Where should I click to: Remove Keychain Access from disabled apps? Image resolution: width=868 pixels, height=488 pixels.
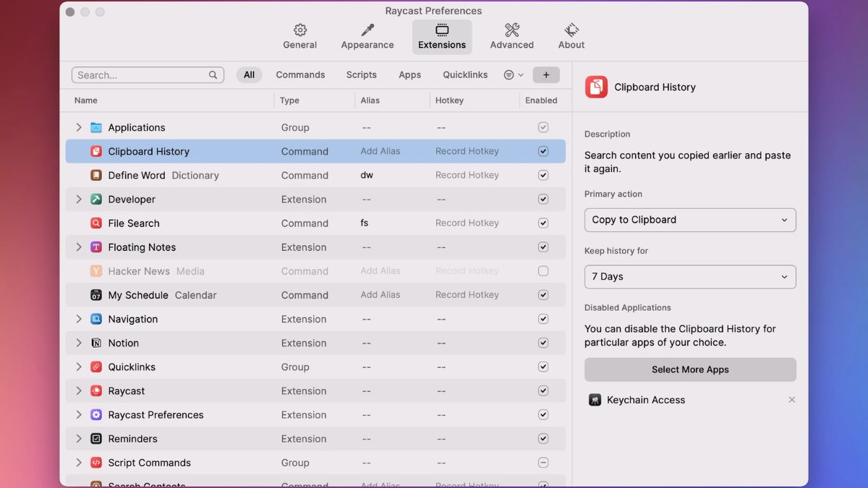[791, 400]
